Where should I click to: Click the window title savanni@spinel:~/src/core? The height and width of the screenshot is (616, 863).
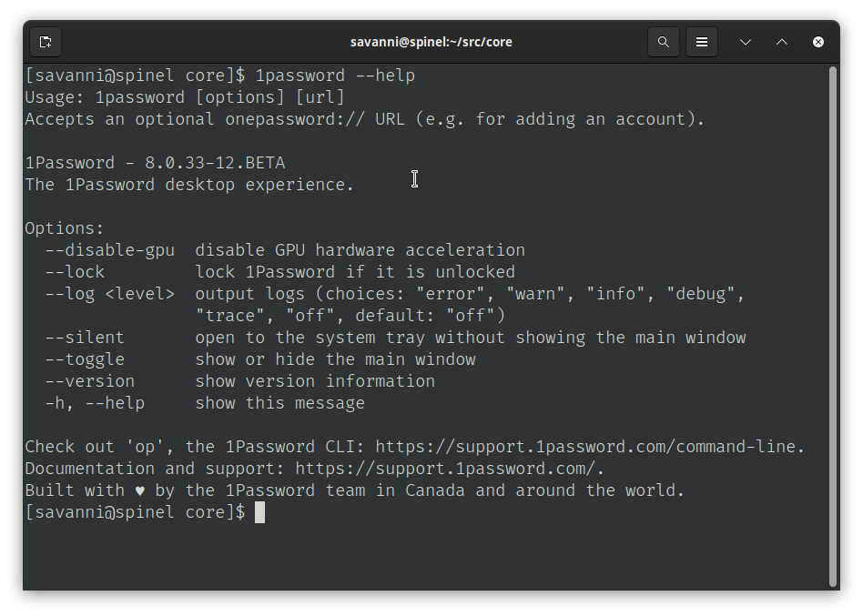pyautogui.click(x=431, y=42)
